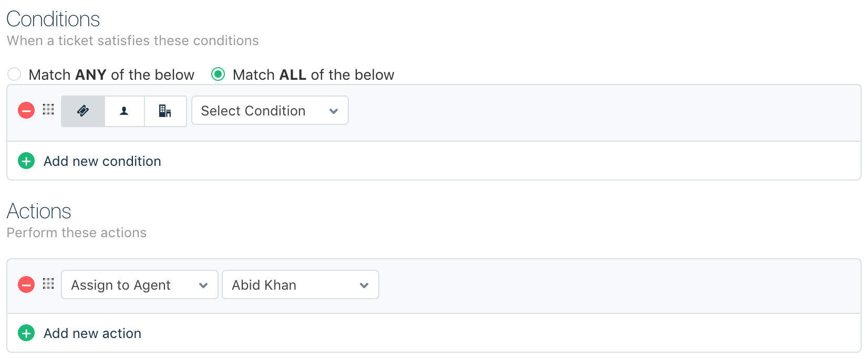Open the Select Condition dropdown
The height and width of the screenshot is (359, 868).
tap(270, 111)
